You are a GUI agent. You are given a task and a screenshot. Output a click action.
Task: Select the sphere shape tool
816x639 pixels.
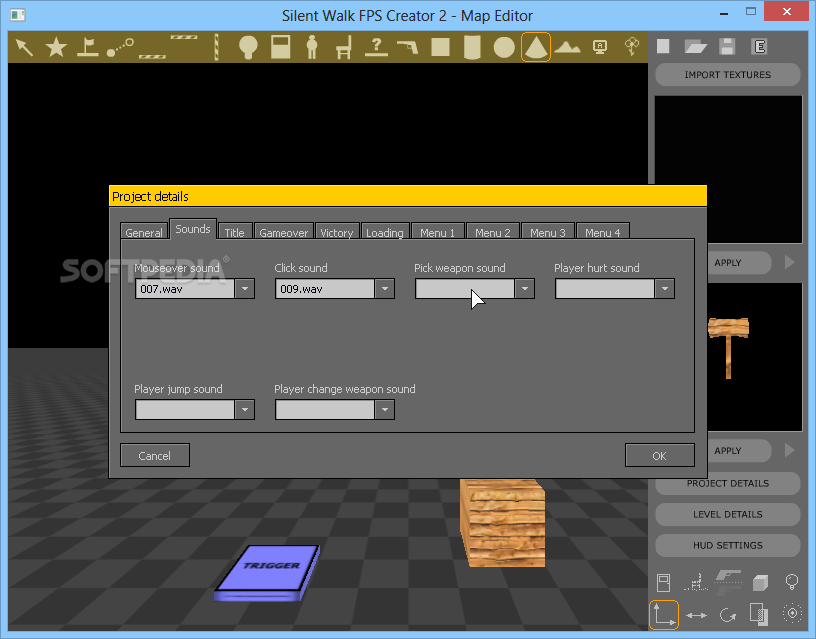(x=504, y=47)
